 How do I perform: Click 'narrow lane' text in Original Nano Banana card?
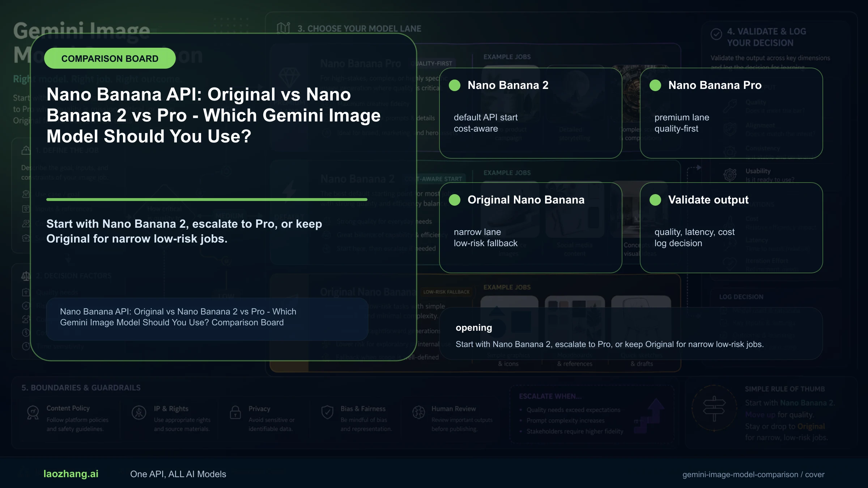coord(477,232)
